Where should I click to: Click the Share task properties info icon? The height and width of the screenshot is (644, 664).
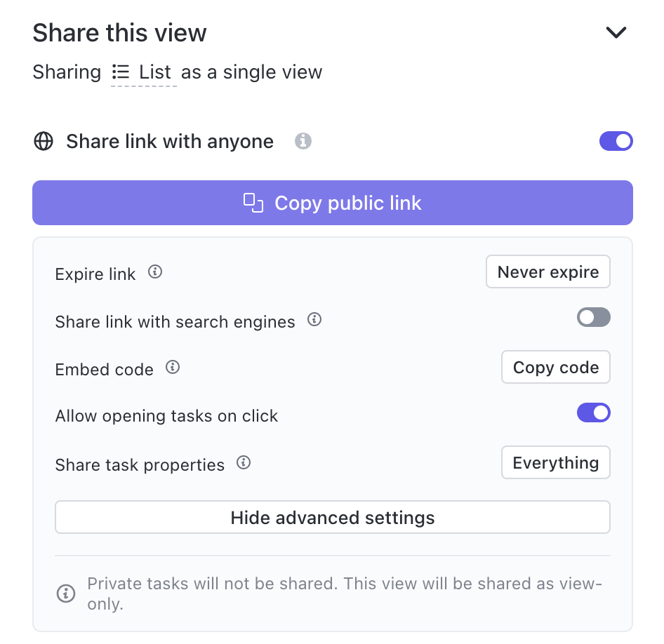[x=243, y=462]
